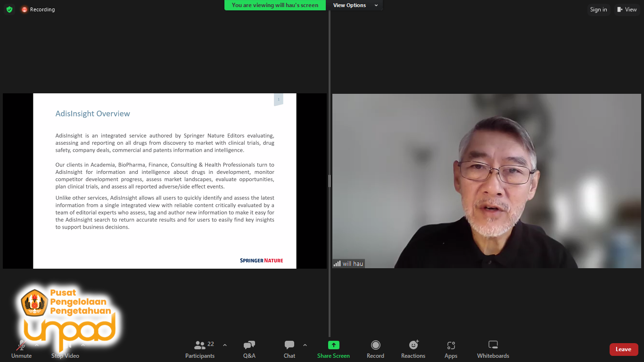Open the Q&A panel
Screen dimensions: 644x362
pos(249,349)
